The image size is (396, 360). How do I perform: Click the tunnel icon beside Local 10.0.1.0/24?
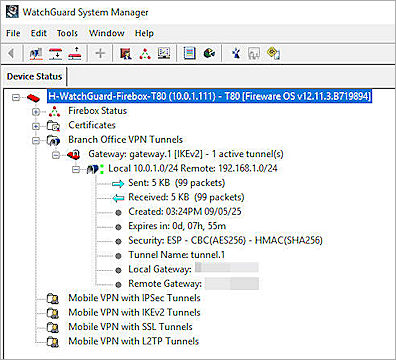(x=95, y=169)
